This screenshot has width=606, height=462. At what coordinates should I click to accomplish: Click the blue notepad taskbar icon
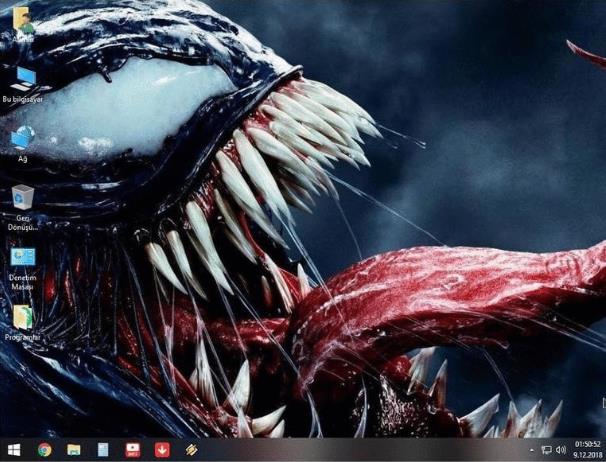(x=103, y=450)
